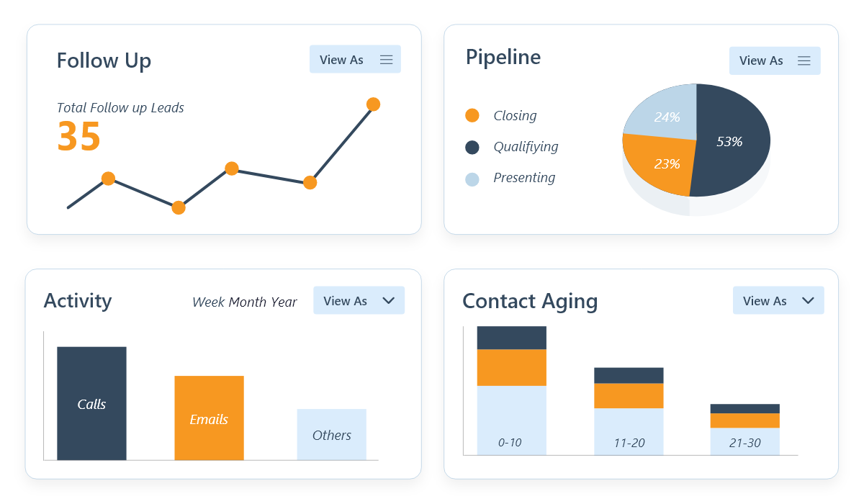Expand the Contact Aging View As chevron
Screen dimensions: 864x504
click(808, 301)
